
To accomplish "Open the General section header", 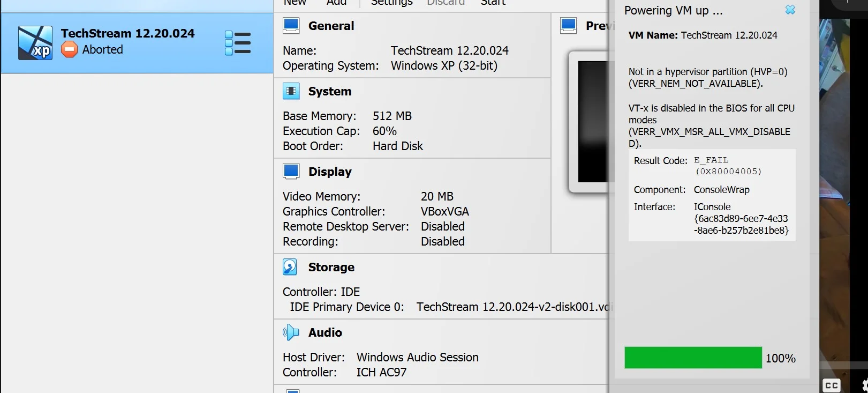I will (x=331, y=26).
